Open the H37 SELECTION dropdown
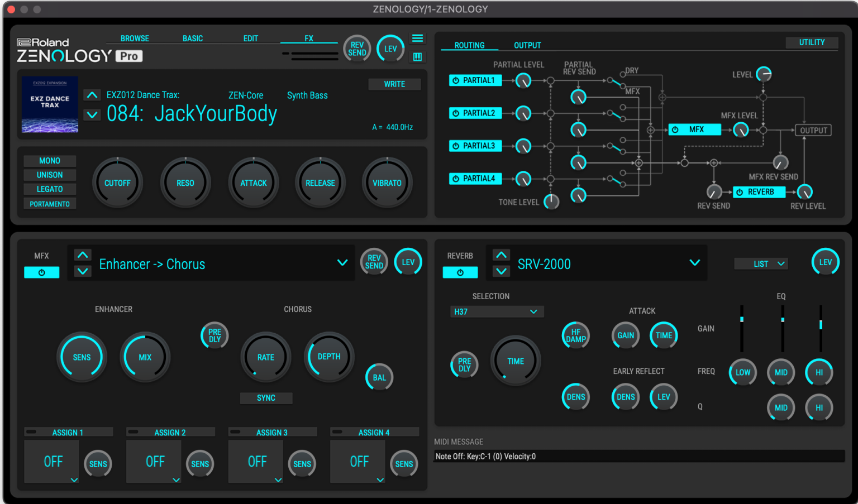This screenshot has height=504, width=858. click(497, 311)
